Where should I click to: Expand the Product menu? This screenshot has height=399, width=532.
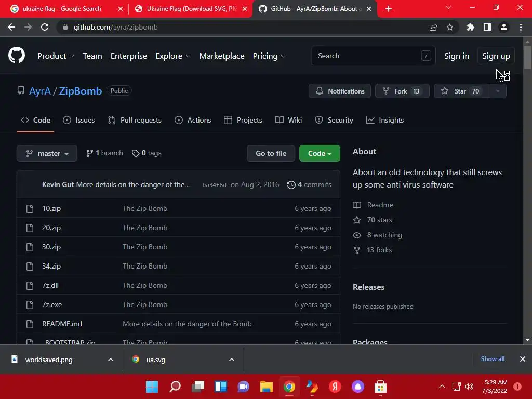click(x=56, y=56)
